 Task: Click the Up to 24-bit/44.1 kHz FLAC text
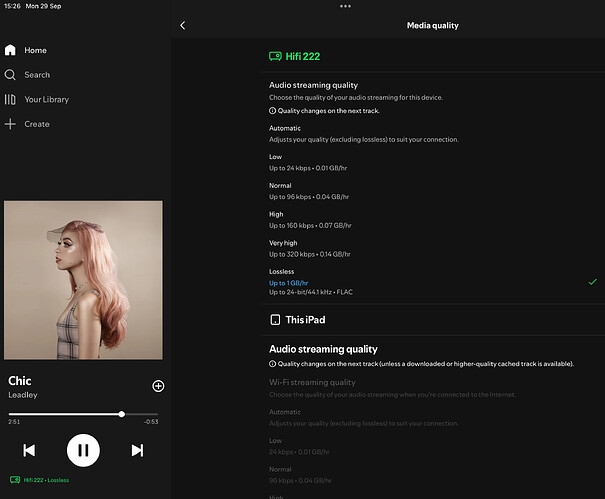[311, 292]
